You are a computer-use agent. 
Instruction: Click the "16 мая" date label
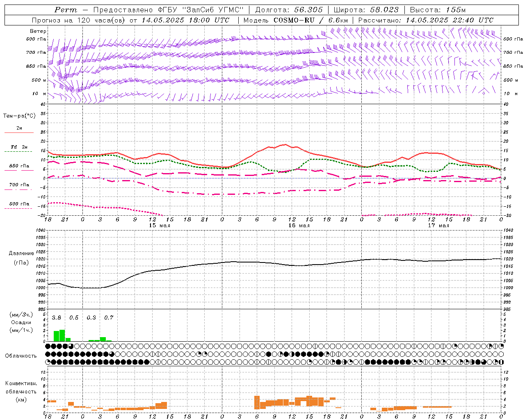point(299,226)
